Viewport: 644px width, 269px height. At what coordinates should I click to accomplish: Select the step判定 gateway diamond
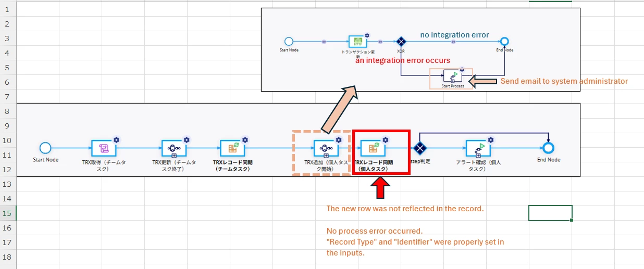tap(420, 148)
